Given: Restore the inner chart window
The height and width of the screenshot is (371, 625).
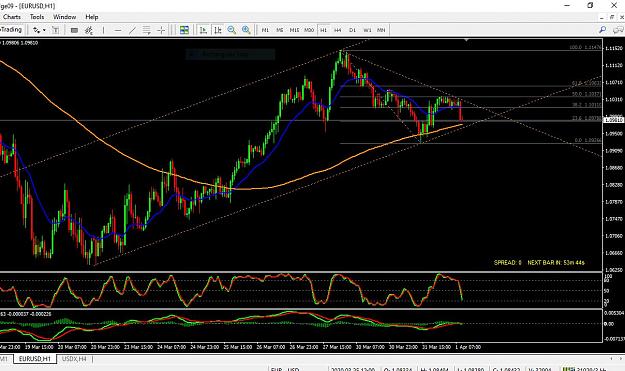Looking at the screenshot, I should (x=612, y=17).
